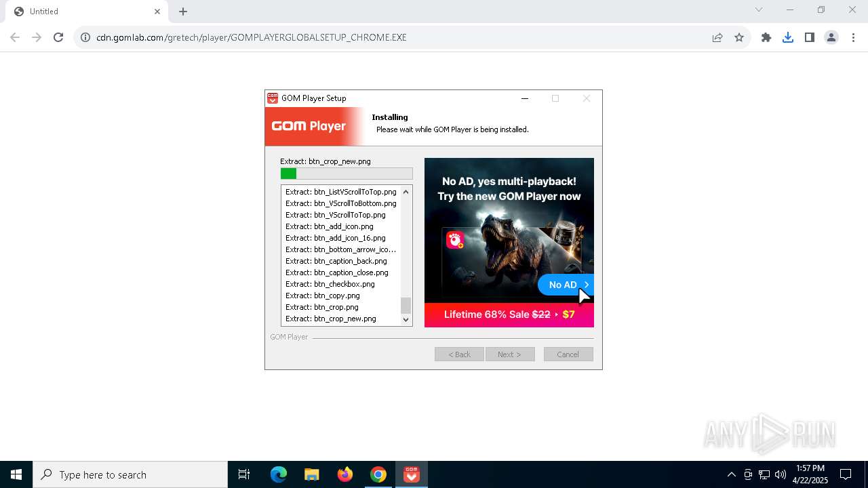The width and height of the screenshot is (868, 488).
Task: Launch Microsoft Edge from taskbar
Action: point(279,474)
